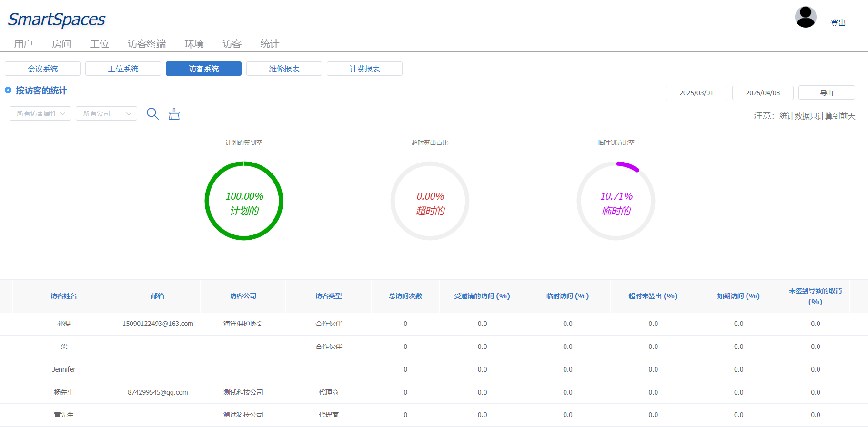This screenshot has height=427, width=868.
Task: Click the broom clear-filters icon
Action: coord(174,114)
